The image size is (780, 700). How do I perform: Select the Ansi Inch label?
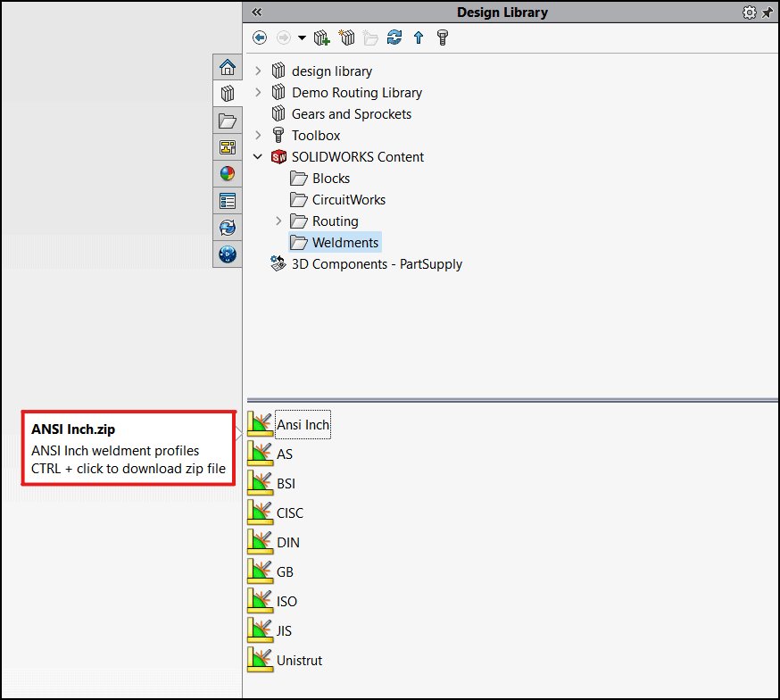click(303, 424)
